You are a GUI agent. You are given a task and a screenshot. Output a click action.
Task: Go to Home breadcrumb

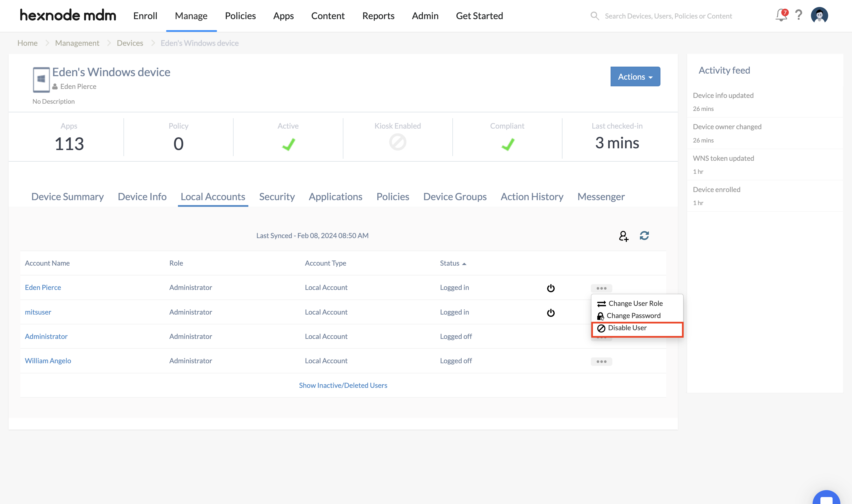coord(28,43)
